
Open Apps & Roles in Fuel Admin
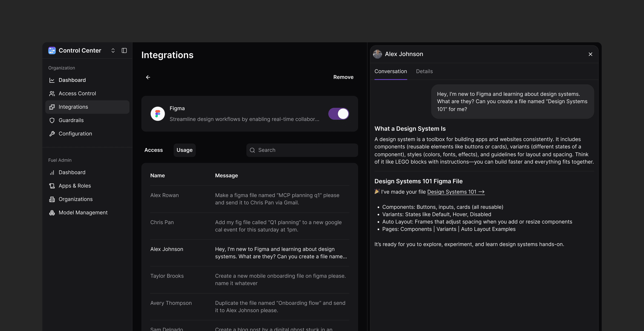(75, 186)
